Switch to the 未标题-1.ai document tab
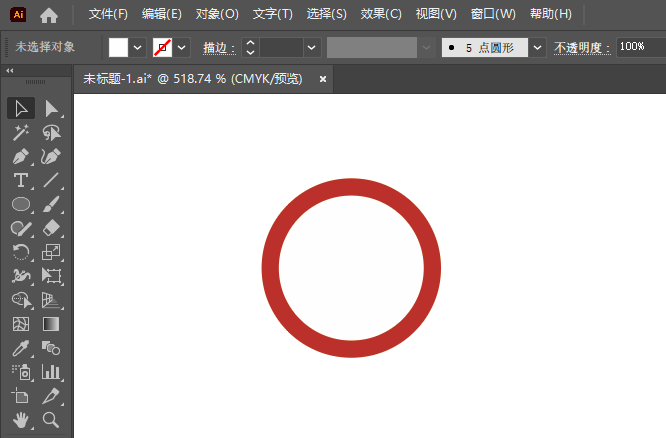 point(193,79)
